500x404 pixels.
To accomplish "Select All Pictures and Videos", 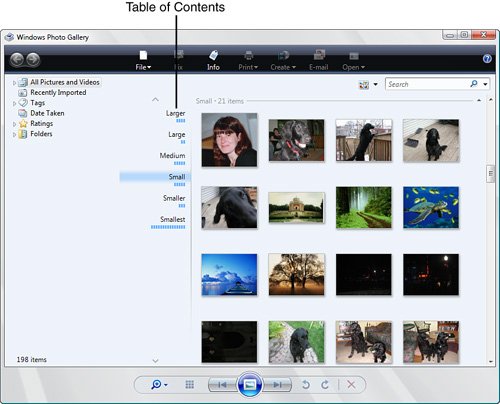I will (x=65, y=82).
